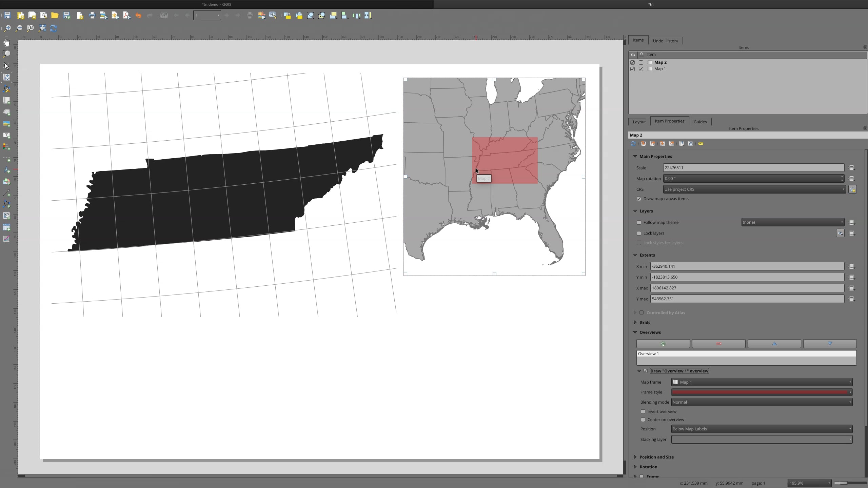Click the remove overview button

point(718,343)
